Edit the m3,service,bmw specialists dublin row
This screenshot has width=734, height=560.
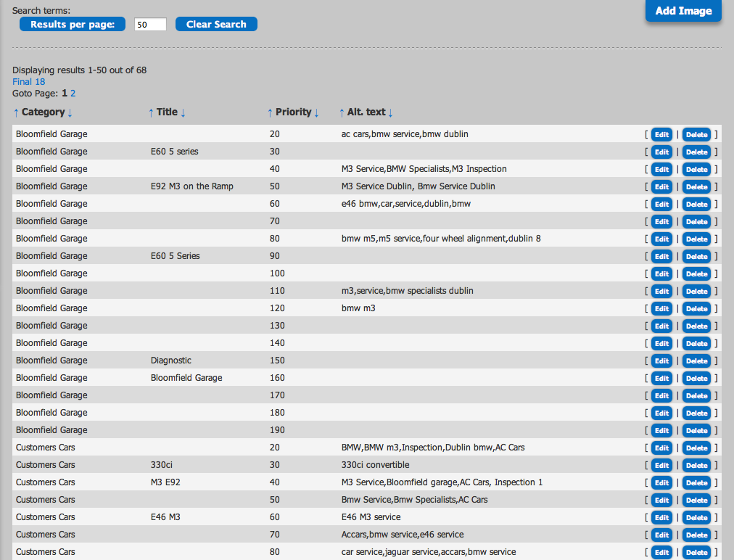(661, 291)
